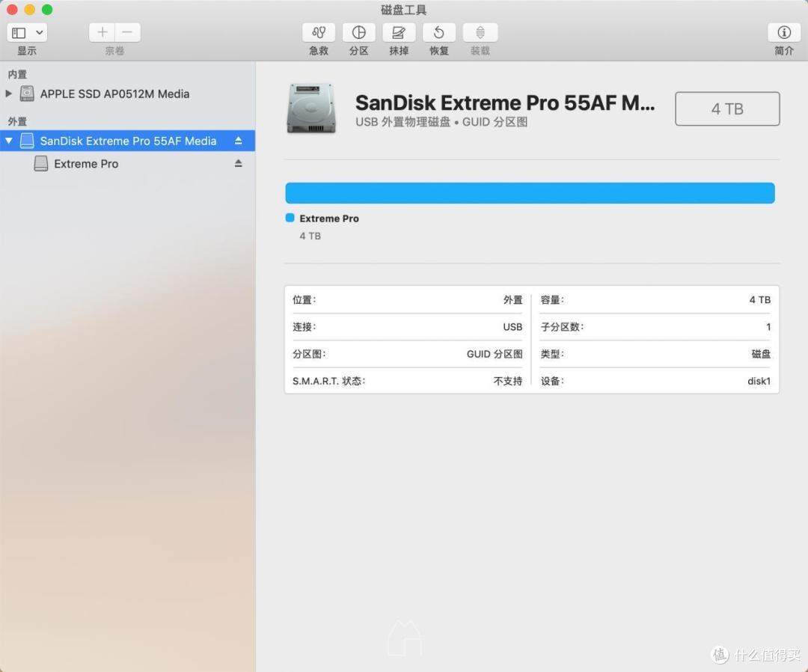Screen dimensions: 808x672
Task: Click the 磁盘工具 window title
Action: coord(403,10)
